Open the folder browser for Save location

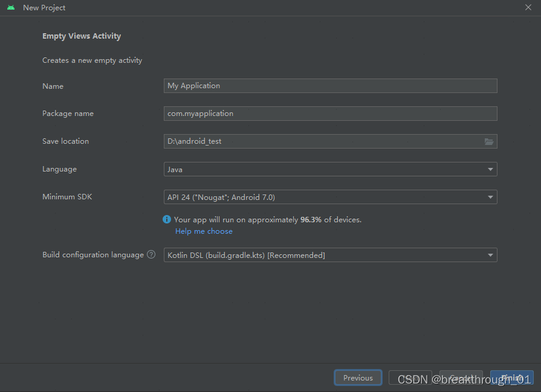tap(489, 141)
